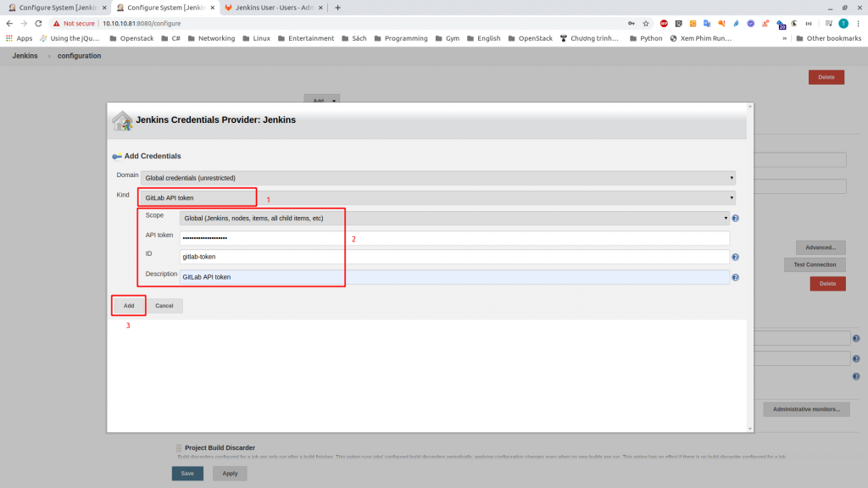Expand the Python bookmarks folder
This screenshot has width=868, height=488.
coord(646,38)
